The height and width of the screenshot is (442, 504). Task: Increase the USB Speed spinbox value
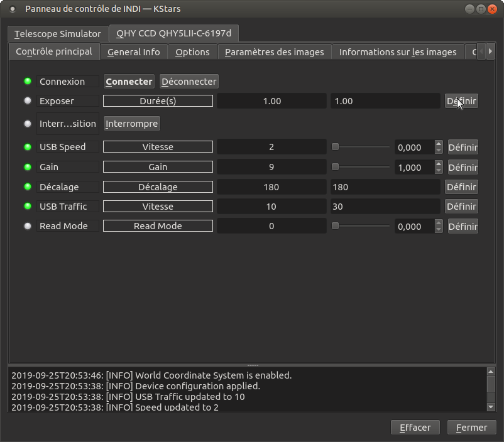point(439,144)
